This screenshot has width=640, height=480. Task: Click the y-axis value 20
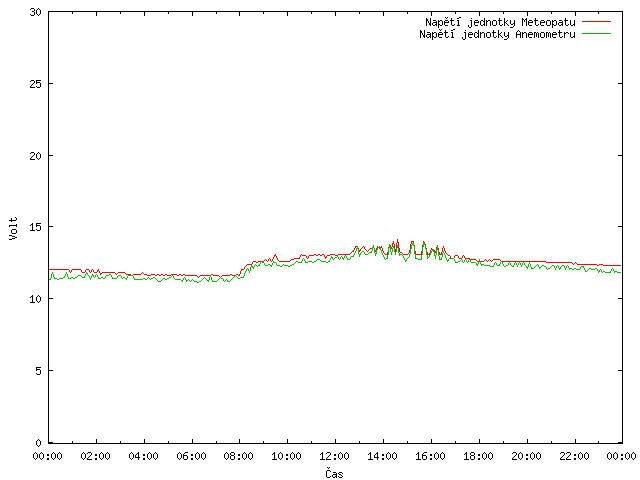coord(36,156)
